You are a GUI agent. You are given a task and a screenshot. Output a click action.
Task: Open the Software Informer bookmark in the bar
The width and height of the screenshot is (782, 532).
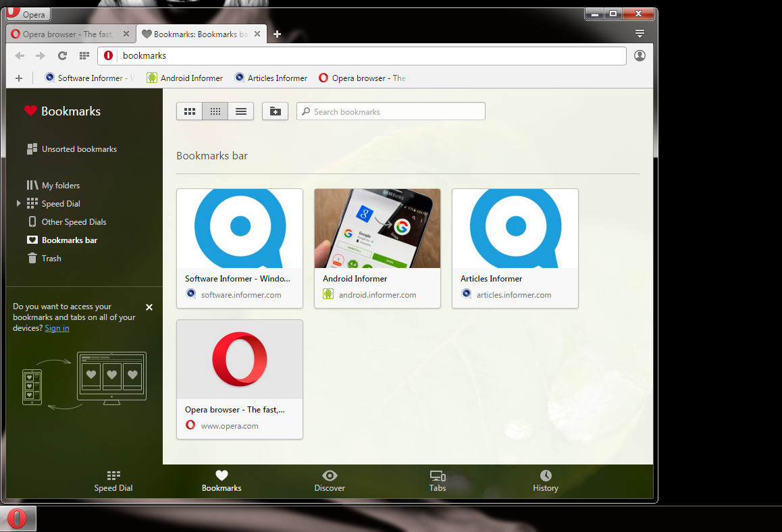(90, 78)
